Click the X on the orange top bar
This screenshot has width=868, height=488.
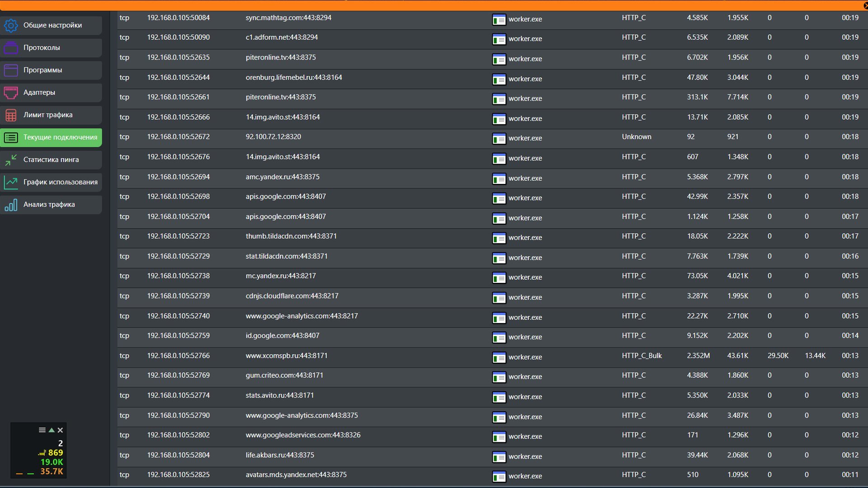[x=865, y=5]
